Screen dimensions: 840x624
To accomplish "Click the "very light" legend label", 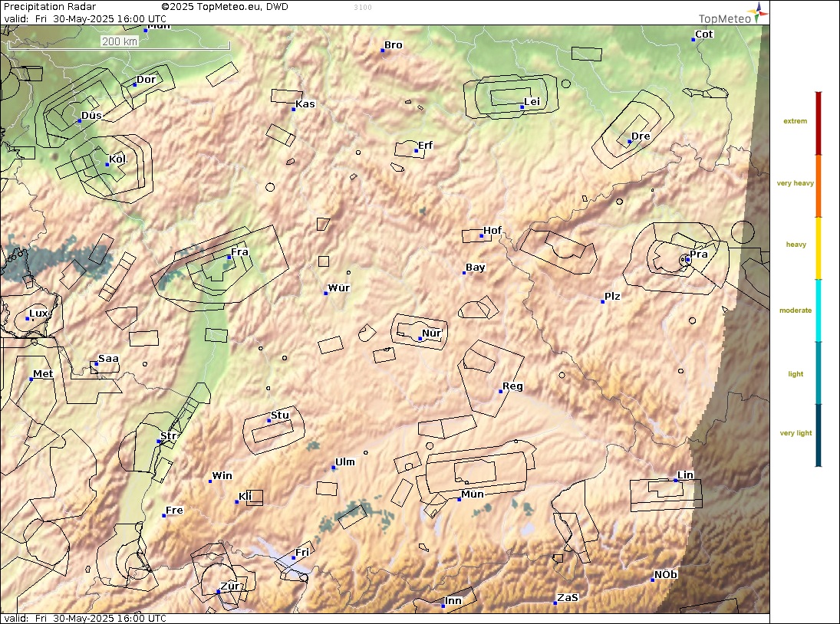I will click(796, 433).
